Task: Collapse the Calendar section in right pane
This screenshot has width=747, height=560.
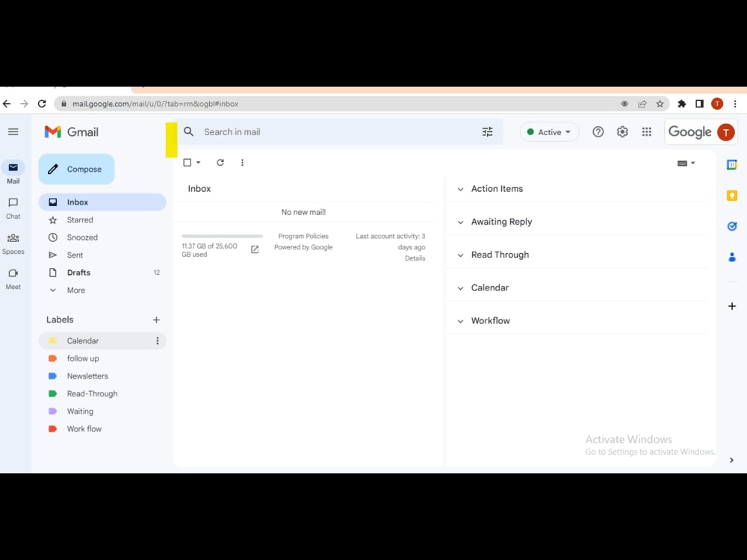Action: [x=460, y=288]
